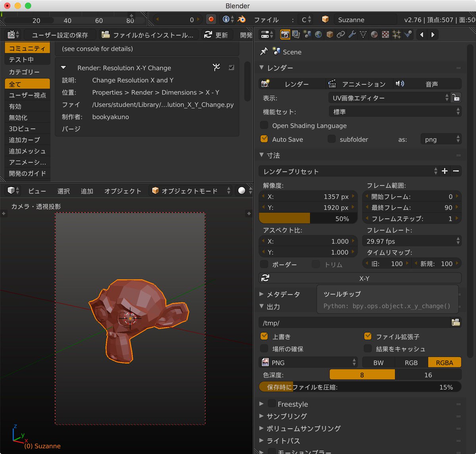Viewport: 476px width, 454px height.
Task: Open the World properties globe tab
Action: click(318, 35)
